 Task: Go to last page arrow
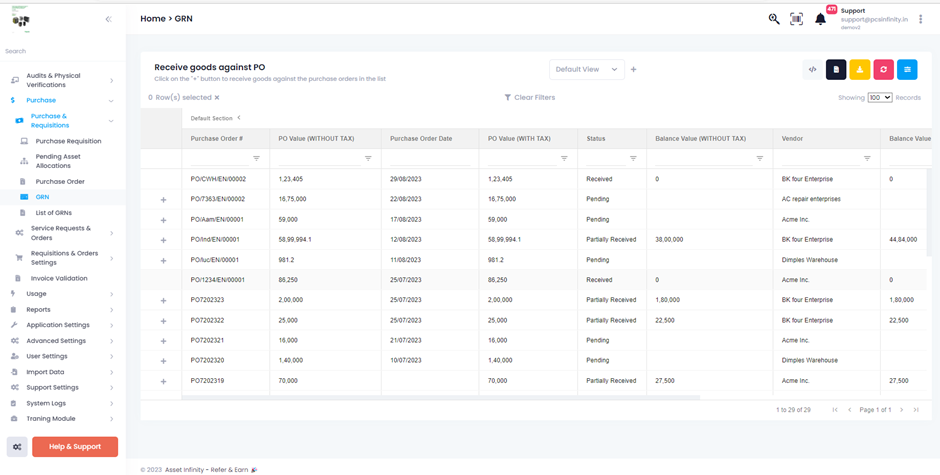[x=916, y=410]
